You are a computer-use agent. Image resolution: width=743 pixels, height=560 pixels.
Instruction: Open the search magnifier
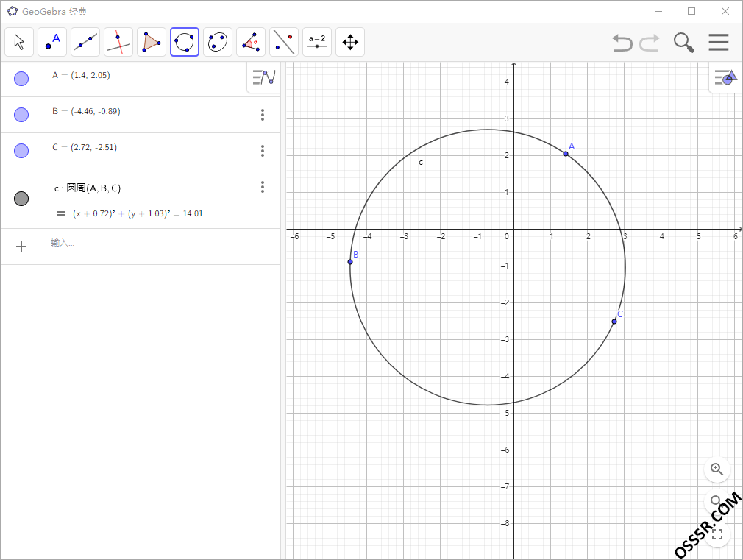(683, 43)
